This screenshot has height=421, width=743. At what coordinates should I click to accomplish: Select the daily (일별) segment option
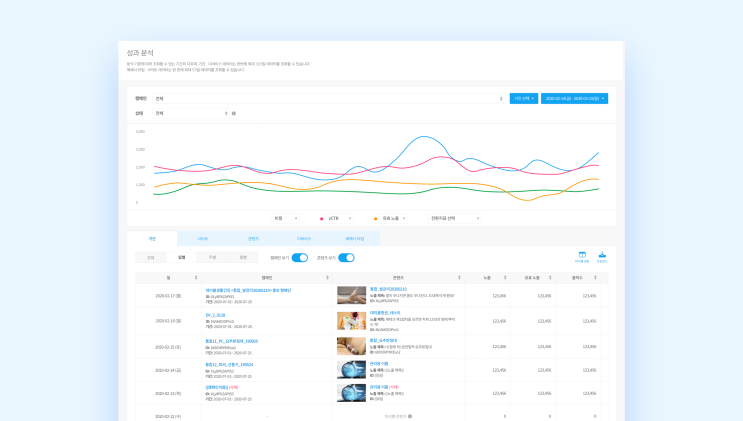[x=181, y=257]
